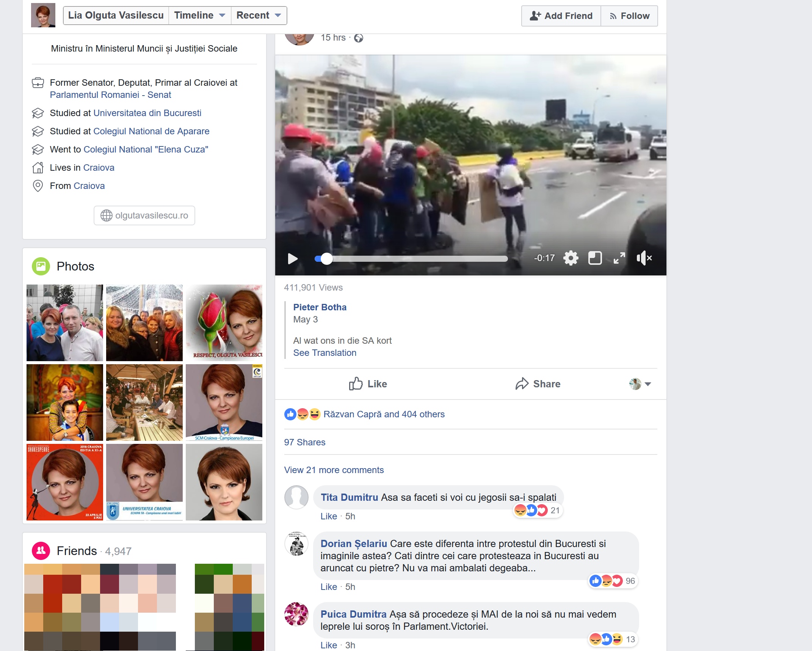Open Friends section icon
Image resolution: width=812 pixels, height=651 pixels.
coord(41,551)
